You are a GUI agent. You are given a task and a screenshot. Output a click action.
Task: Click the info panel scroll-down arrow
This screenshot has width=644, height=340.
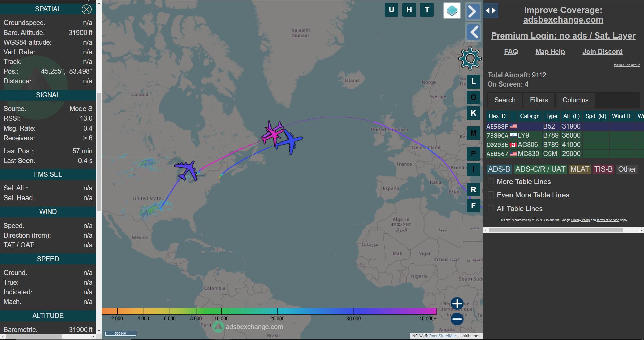pos(99,331)
